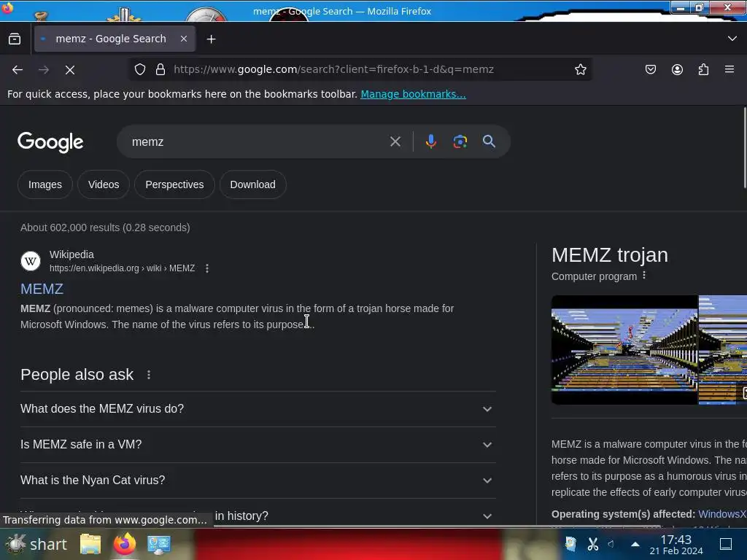Show desktop with the taskbar button

tap(726, 544)
